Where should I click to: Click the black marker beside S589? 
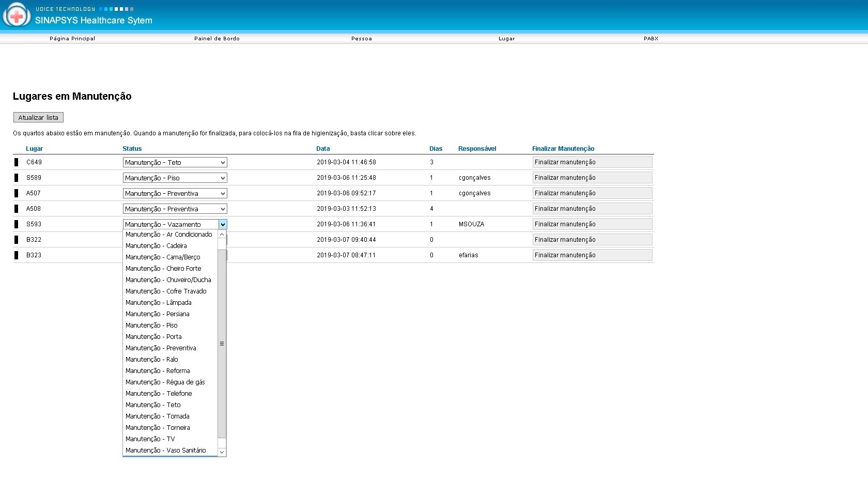[x=17, y=178]
